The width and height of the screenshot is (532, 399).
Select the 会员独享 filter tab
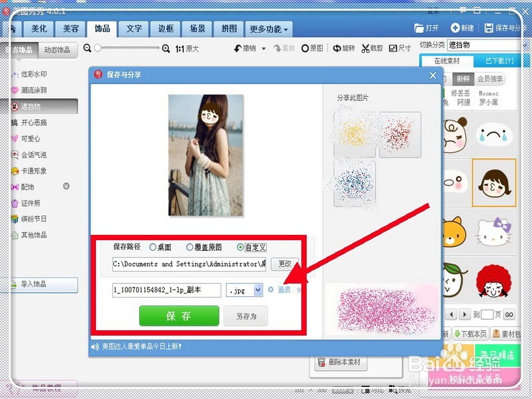pyautogui.click(x=490, y=79)
